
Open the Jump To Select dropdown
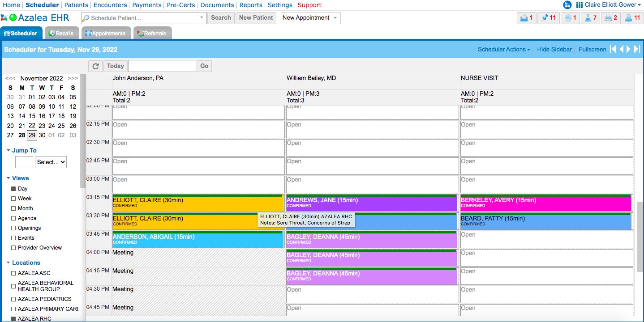[x=51, y=162]
